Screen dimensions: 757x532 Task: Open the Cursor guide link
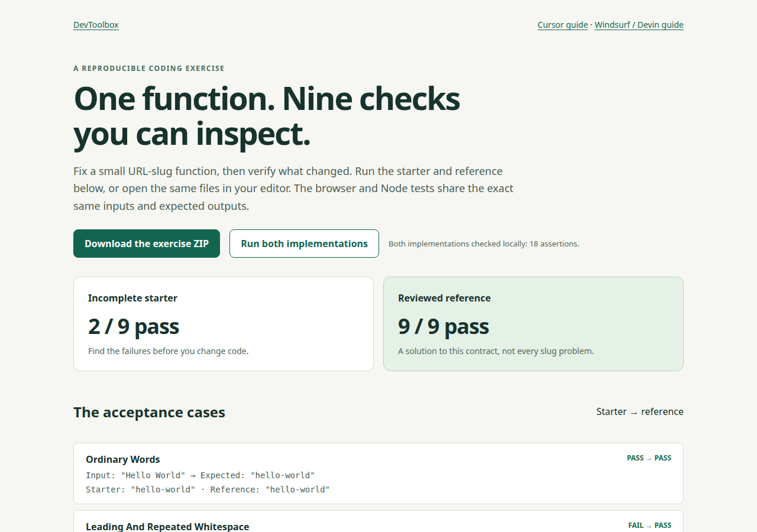pyautogui.click(x=562, y=25)
